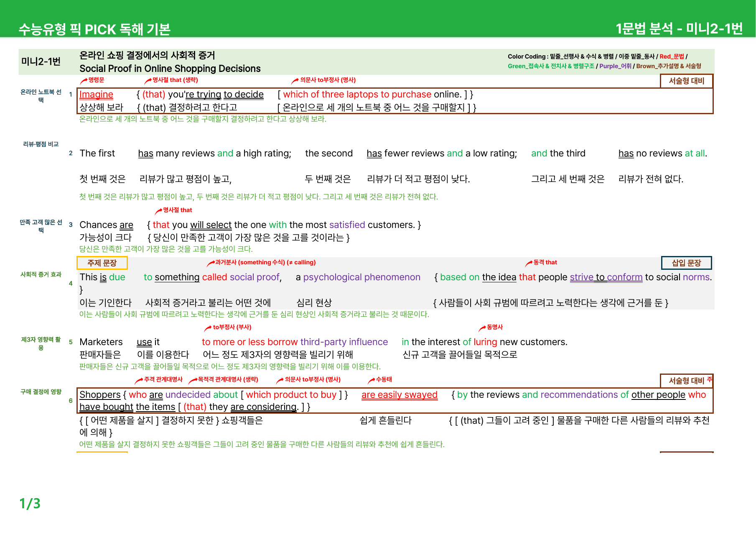Viewport: 756px width, 535px height.
Task: Click the translation '심리 현상'
Action: coord(314,303)
